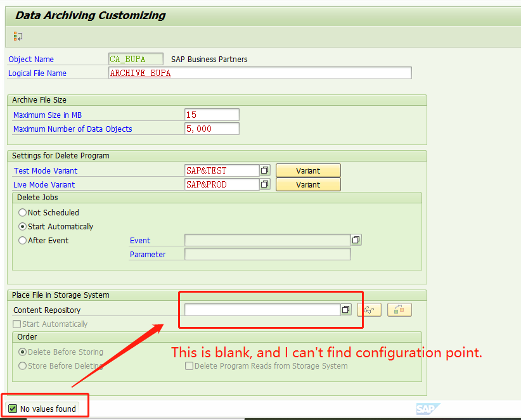Viewport: 521px width, 420px height.
Task: Open value help for the Event field
Action: [356, 240]
